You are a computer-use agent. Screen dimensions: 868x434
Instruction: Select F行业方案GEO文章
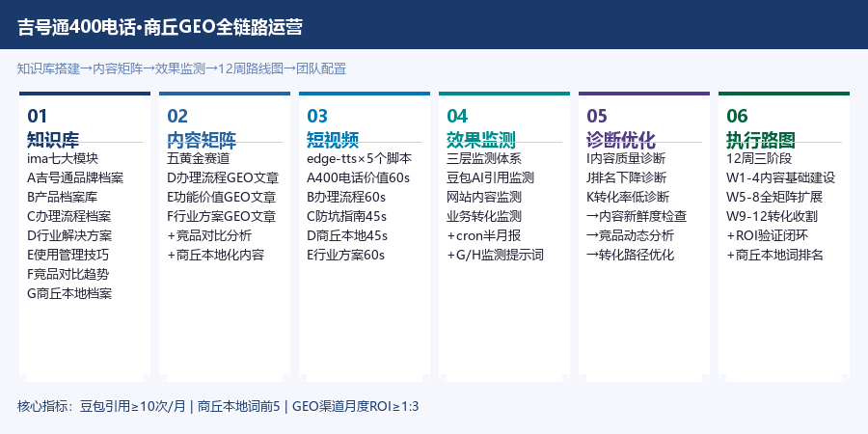[x=222, y=216]
